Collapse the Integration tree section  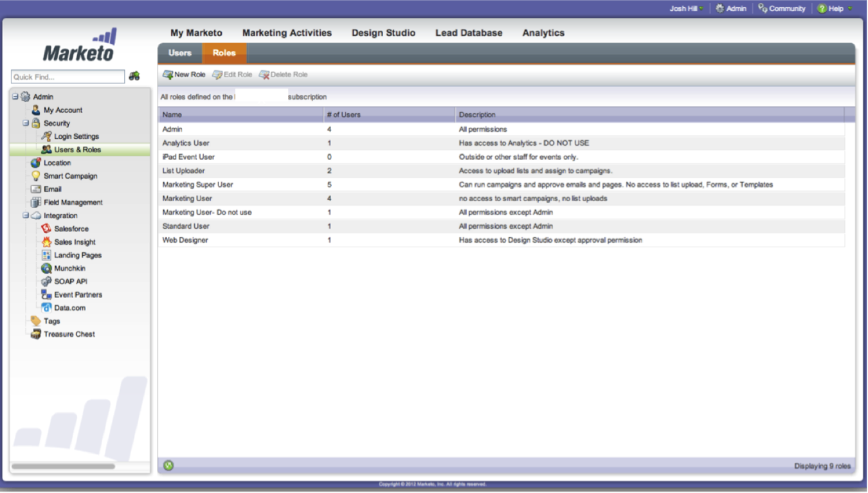[26, 216]
